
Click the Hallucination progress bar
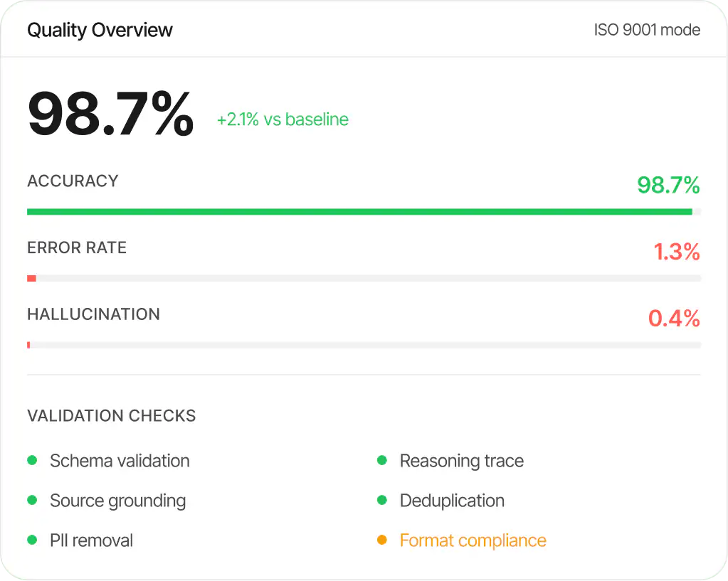coord(364,346)
